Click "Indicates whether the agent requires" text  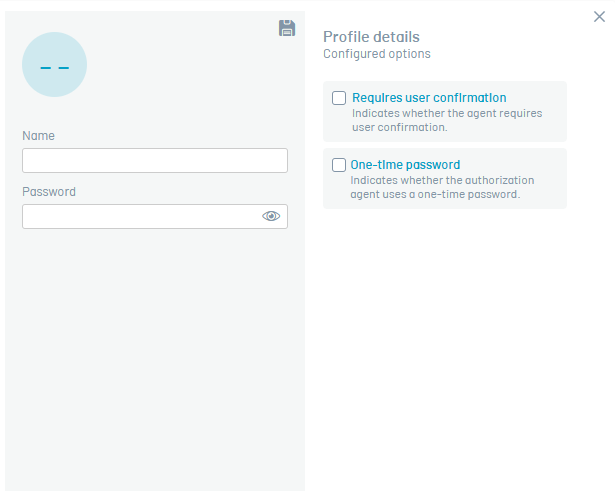pos(446,113)
